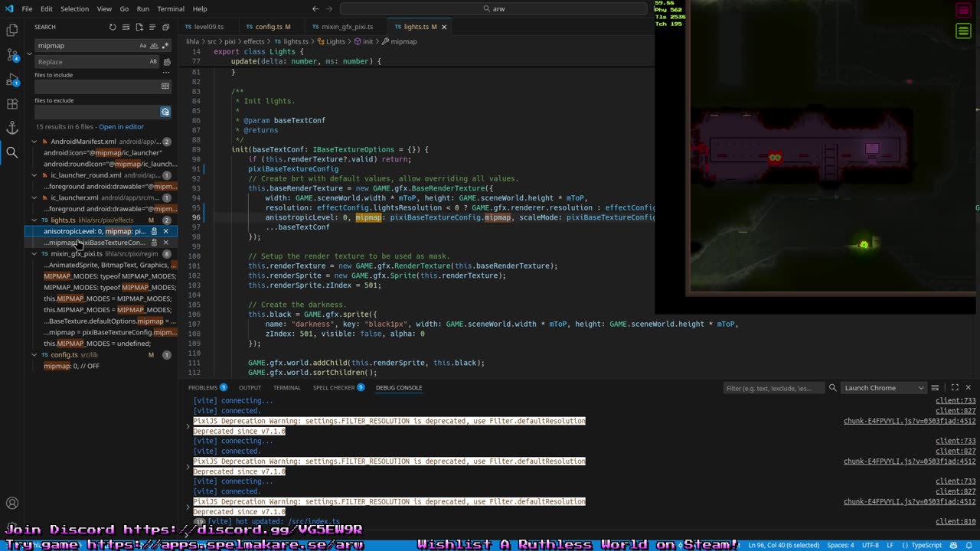Select the Search view icon

pos(12,152)
